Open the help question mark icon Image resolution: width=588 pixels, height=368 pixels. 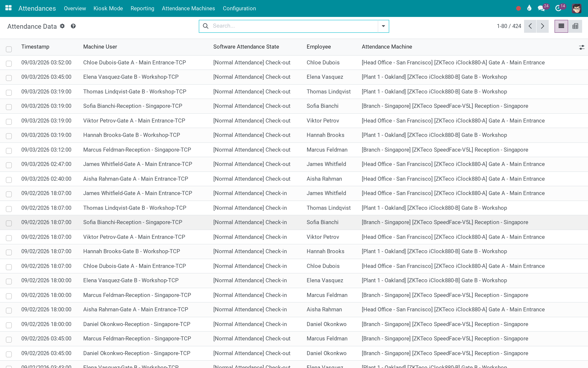click(73, 26)
